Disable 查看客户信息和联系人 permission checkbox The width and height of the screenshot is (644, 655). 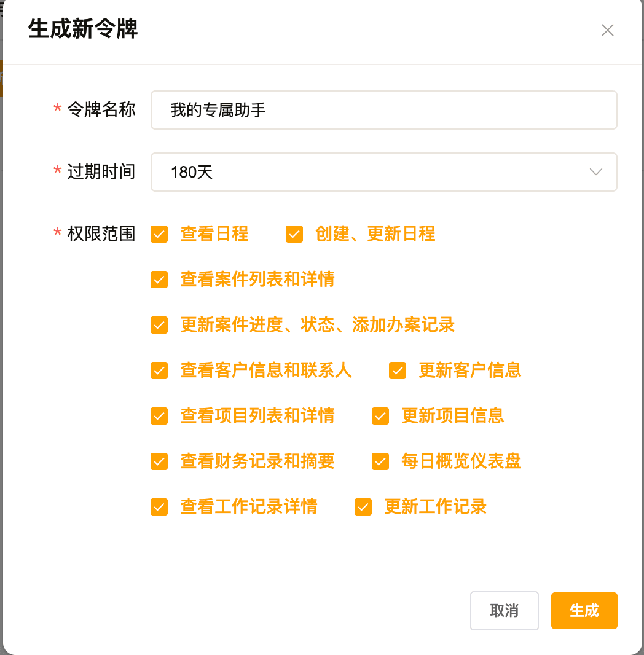point(159,371)
